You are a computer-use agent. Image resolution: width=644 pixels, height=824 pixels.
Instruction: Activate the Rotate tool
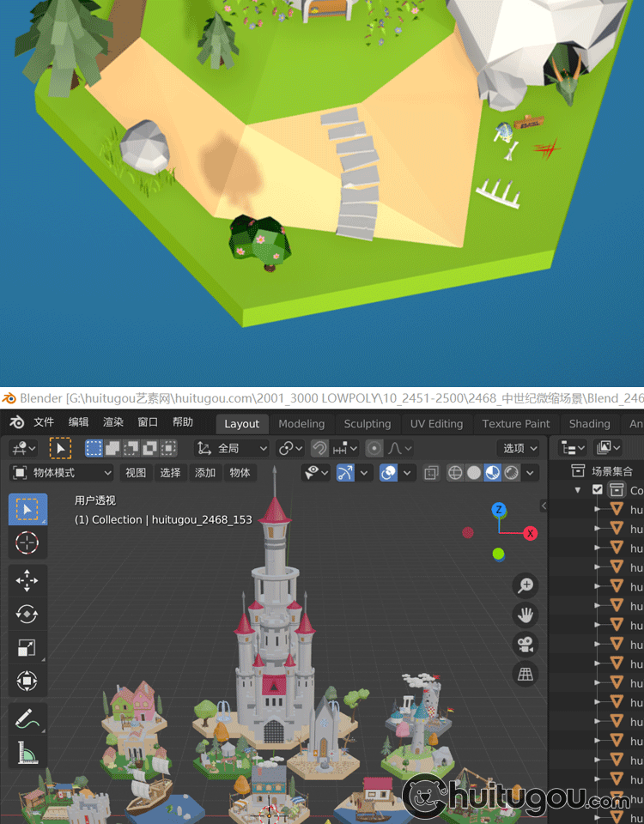27,614
